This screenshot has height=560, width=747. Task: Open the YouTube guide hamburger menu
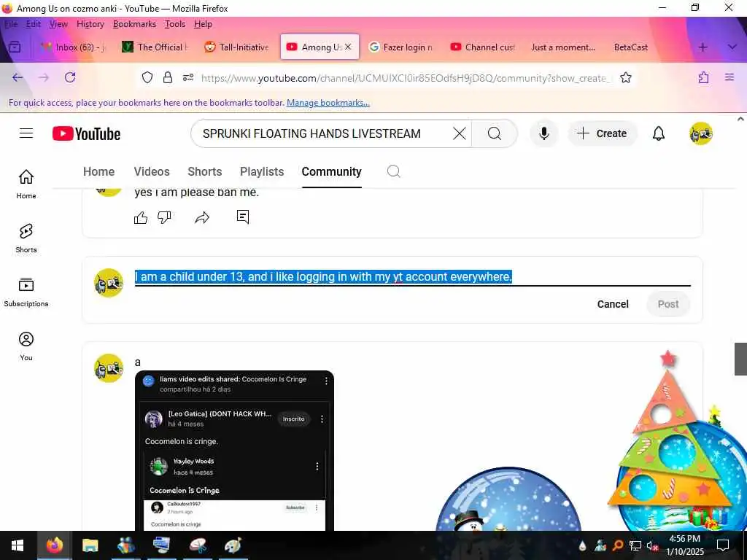[x=26, y=133]
